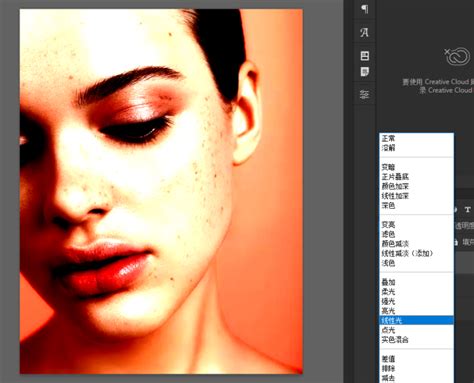Choose 正片叠底 from blend list
The width and height of the screenshot is (474, 383).
point(395,177)
